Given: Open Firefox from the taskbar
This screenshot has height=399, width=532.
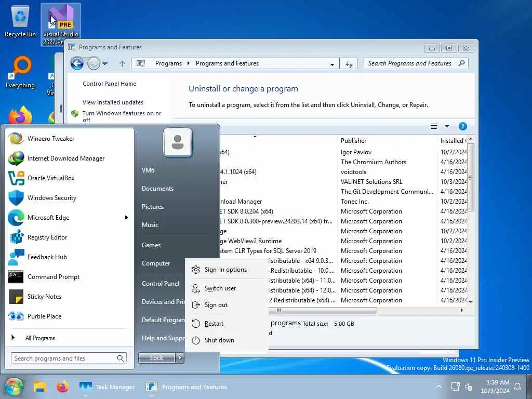Looking at the screenshot, I should click(x=62, y=387).
